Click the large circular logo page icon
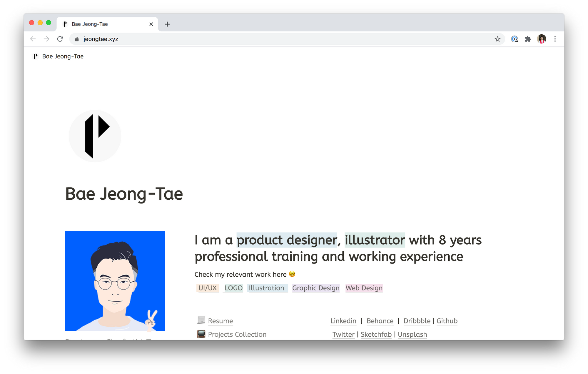Viewport: 588px width, 374px height. (x=95, y=136)
